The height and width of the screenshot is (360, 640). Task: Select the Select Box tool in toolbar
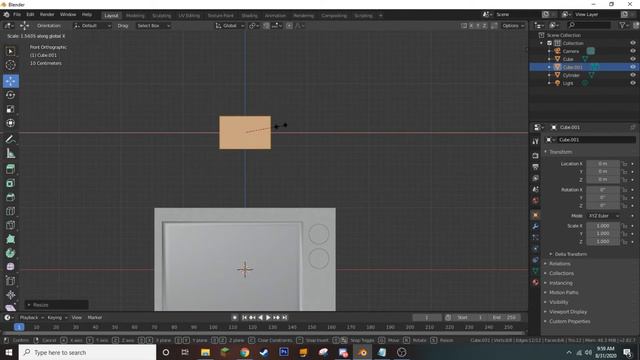11,51
